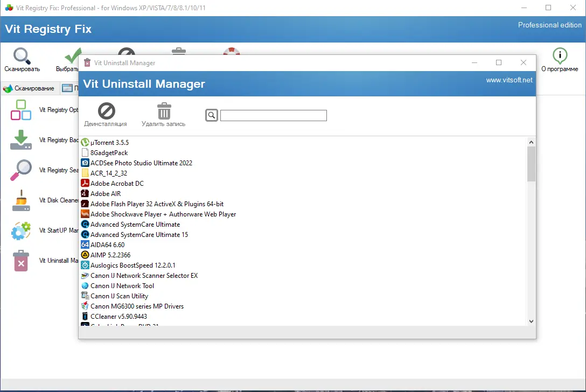
Task: Click the AIMP 5.2.2366 icon
Action: 85,255
